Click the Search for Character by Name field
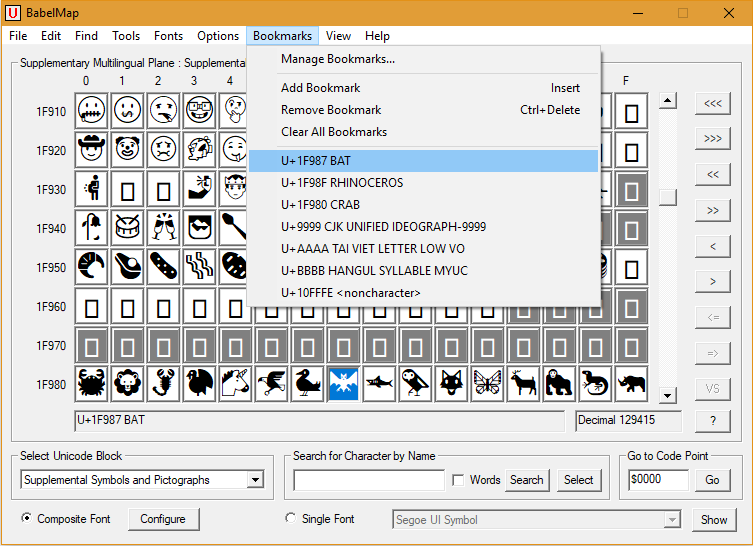The width and height of the screenshot is (753, 546). click(369, 480)
